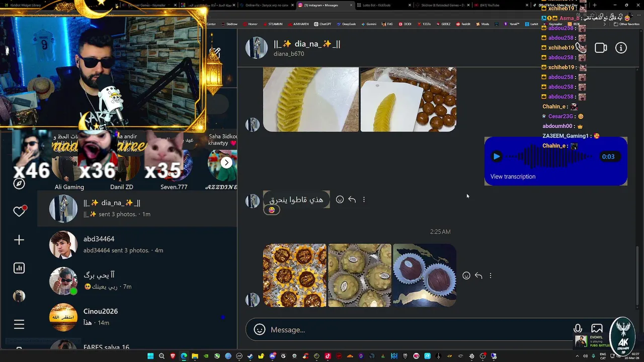Viewport: 644px width, 362px height.
Task: Open Epic Games launcher in taskbar
Action: click(405, 356)
